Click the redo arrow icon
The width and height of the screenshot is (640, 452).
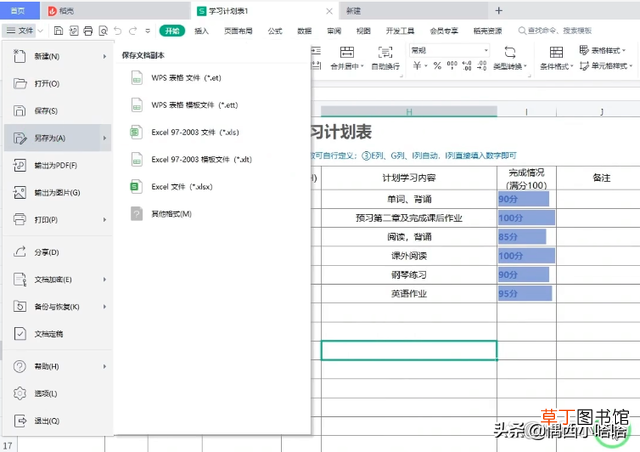coord(133,31)
